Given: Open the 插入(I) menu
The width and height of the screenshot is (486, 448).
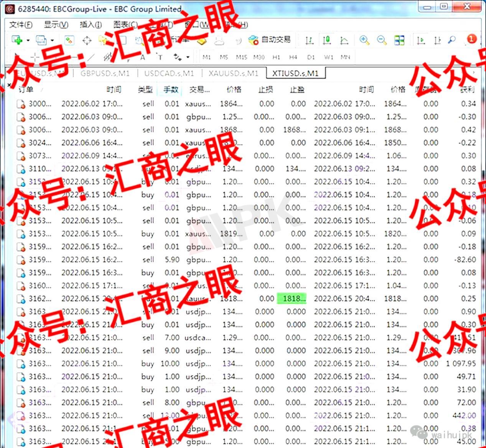Looking at the screenshot, I should [91, 25].
